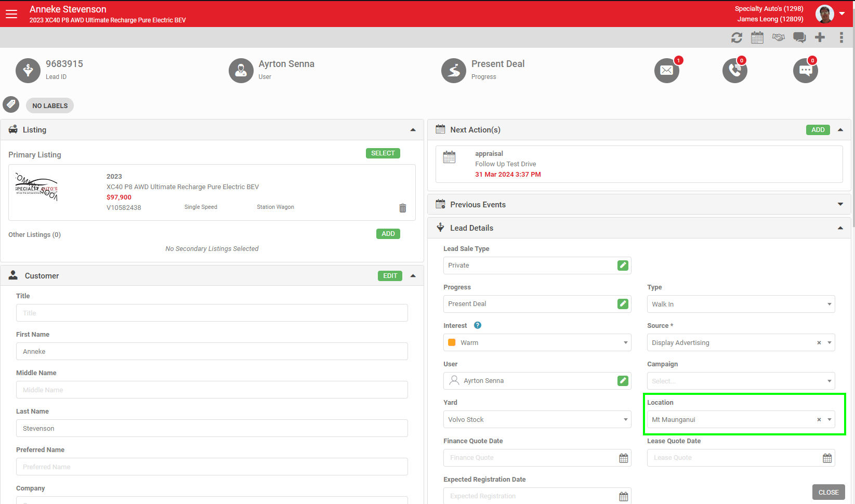Click the Previous Events calendar icon
The image size is (855, 504).
point(440,204)
